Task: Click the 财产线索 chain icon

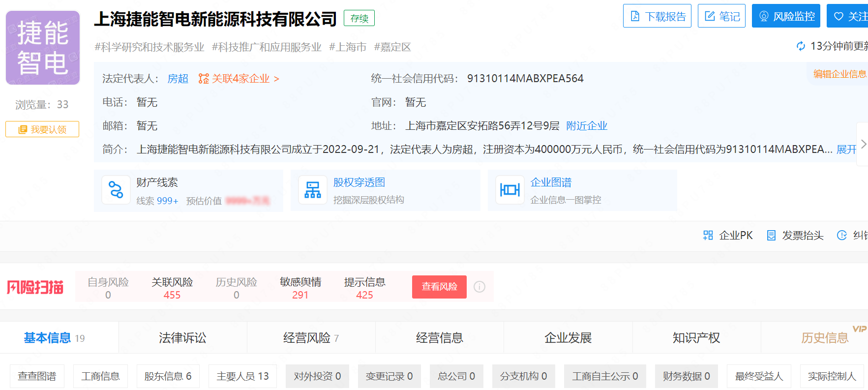Action: pos(116,190)
